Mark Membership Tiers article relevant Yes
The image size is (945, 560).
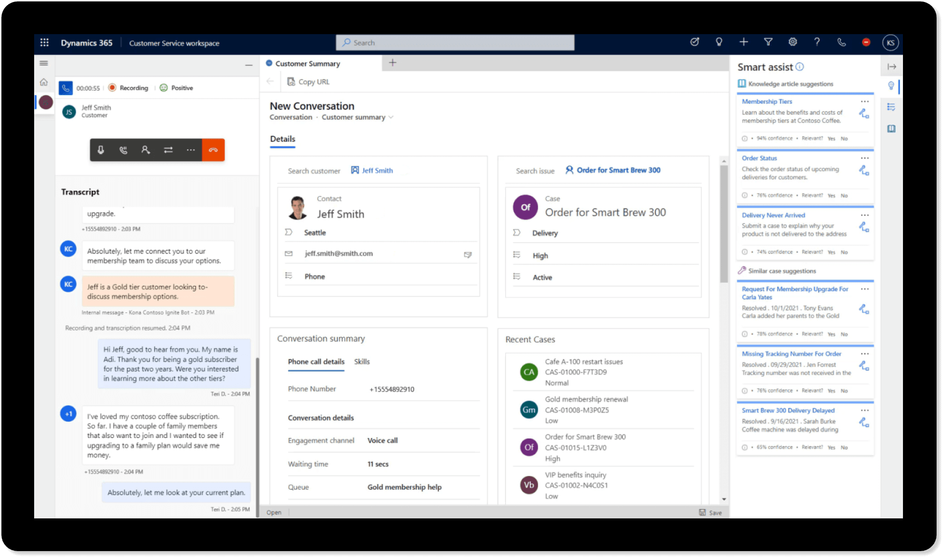pyautogui.click(x=831, y=139)
